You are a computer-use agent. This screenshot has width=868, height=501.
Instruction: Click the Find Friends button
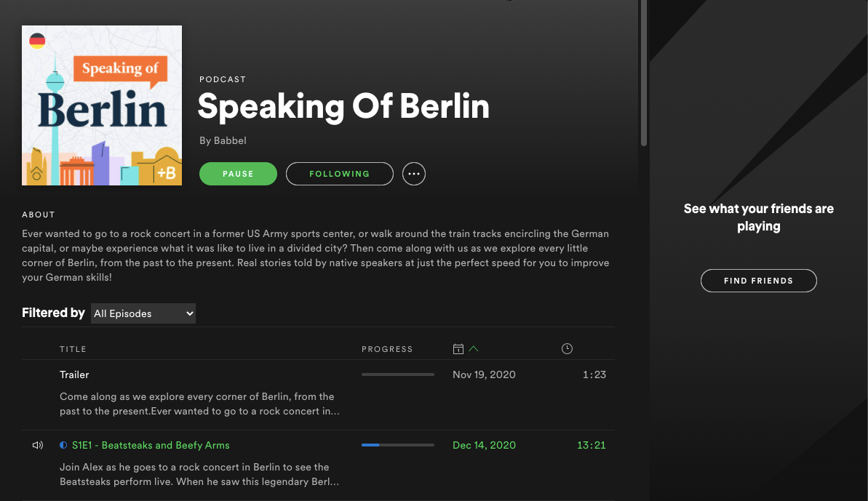click(x=758, y=280)
